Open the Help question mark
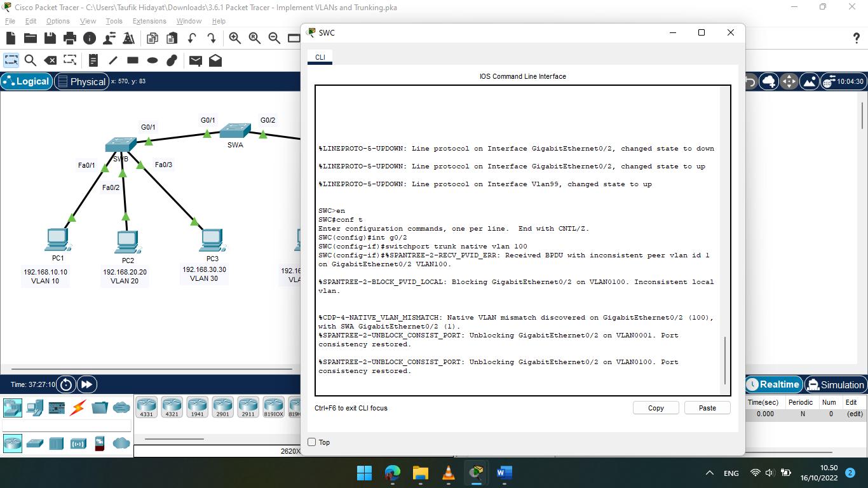Screen dimensions: 868x488 (856, 38)
